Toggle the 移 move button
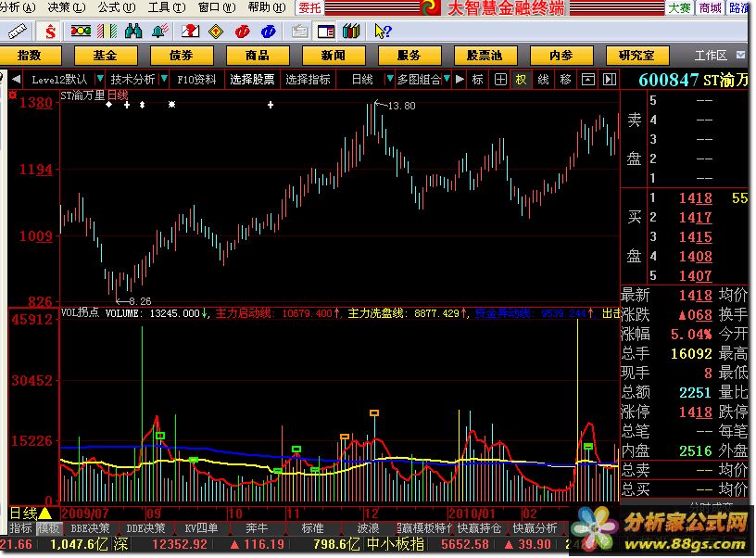Screen dimensions: 756x558 [x=565, y=80]
